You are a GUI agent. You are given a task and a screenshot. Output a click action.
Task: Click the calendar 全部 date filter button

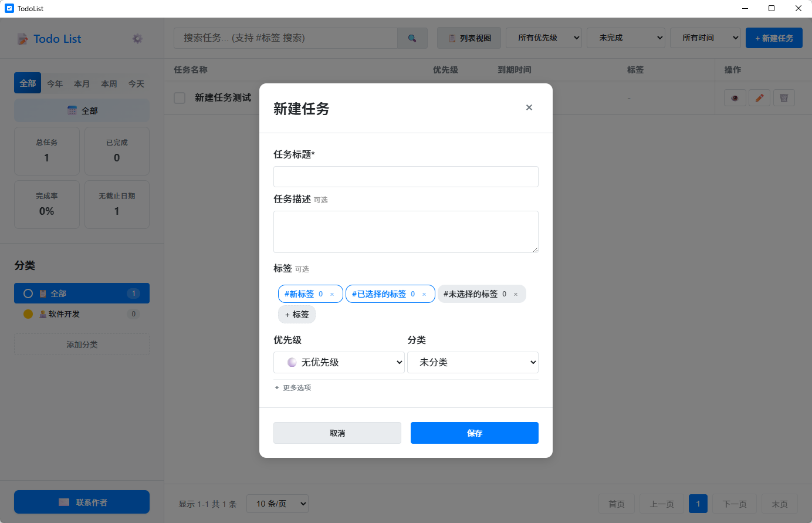tap(82, 110)
